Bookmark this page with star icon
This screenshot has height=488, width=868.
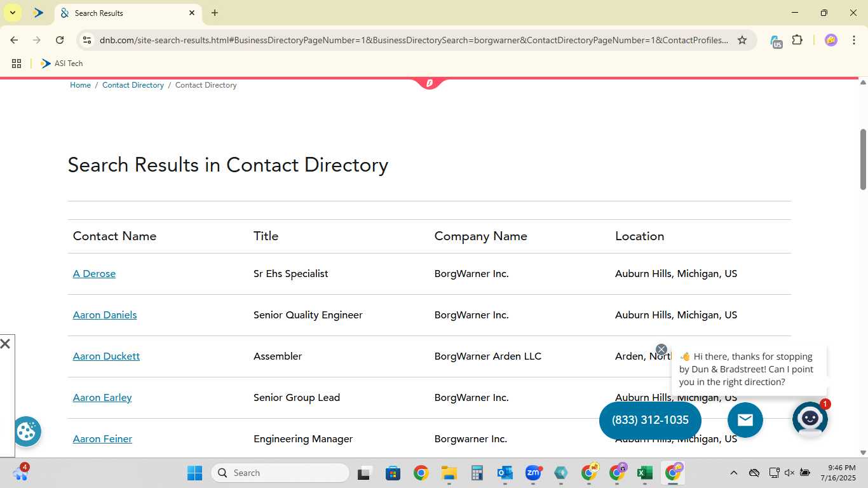coord(742,40)
